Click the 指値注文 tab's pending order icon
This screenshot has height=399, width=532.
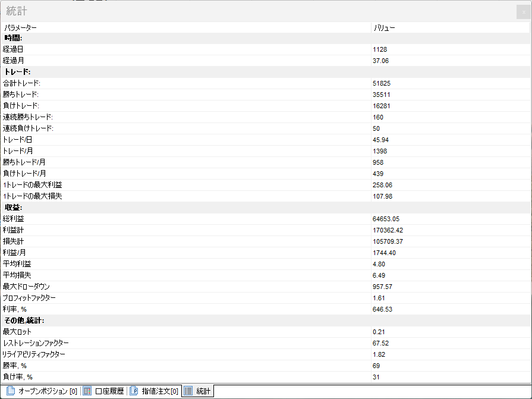click(x=134, y=391)
